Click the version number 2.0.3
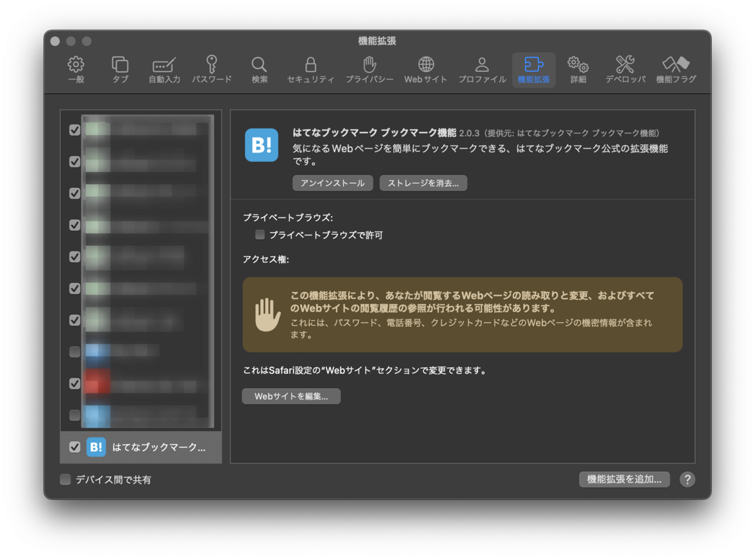The height and width of the screenshot is (558, 756). tap(469, 133)
